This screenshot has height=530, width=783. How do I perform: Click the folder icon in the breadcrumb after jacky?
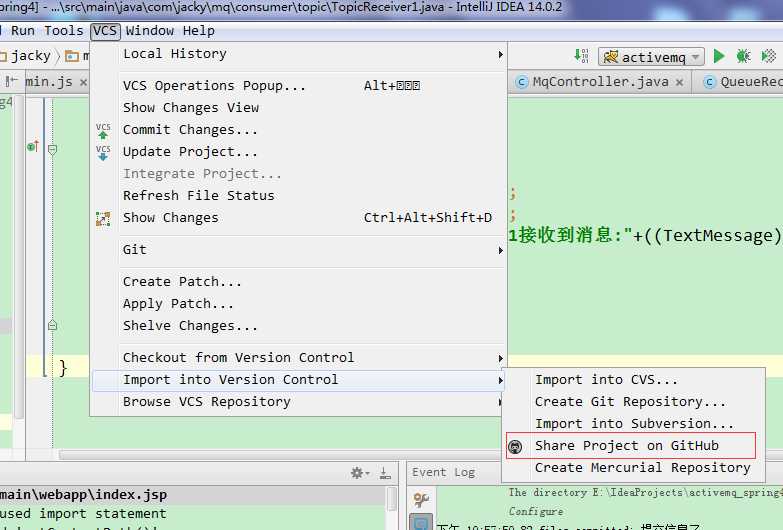(72, 56)
